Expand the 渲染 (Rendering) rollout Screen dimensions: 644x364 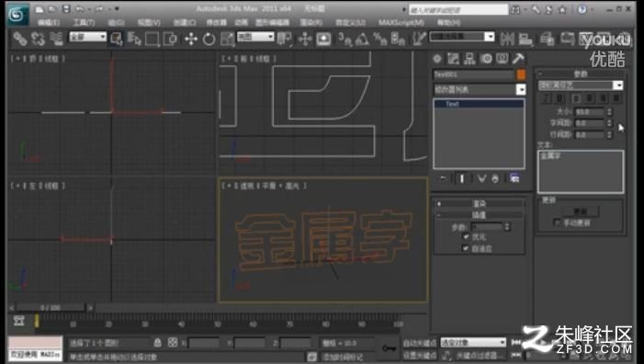click(x=480, y=204)
